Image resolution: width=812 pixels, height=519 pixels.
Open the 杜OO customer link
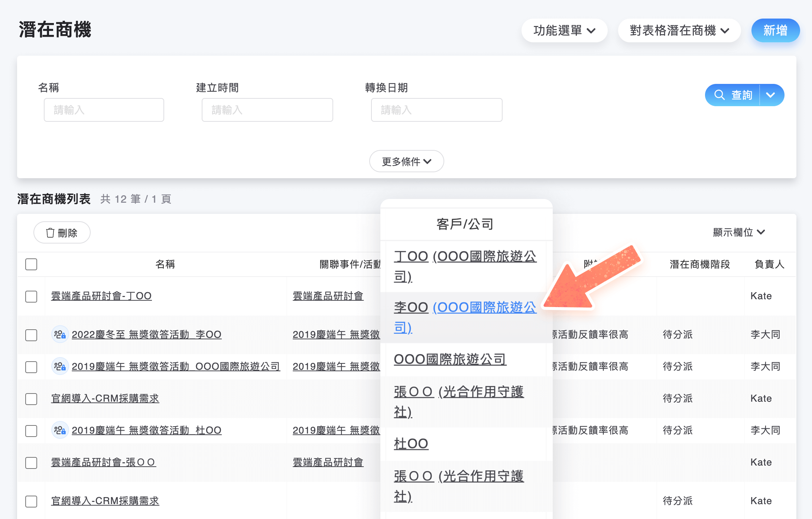click(411, 444)
